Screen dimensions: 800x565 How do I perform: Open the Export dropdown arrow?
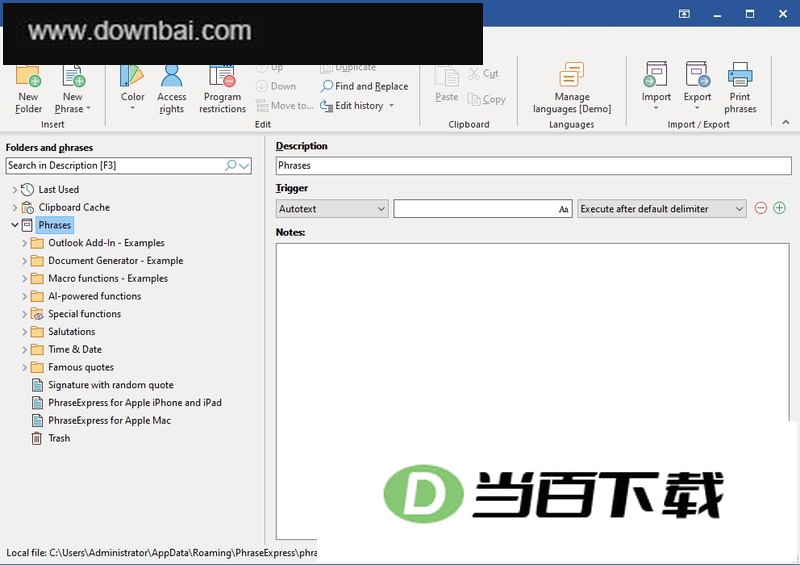697,108
